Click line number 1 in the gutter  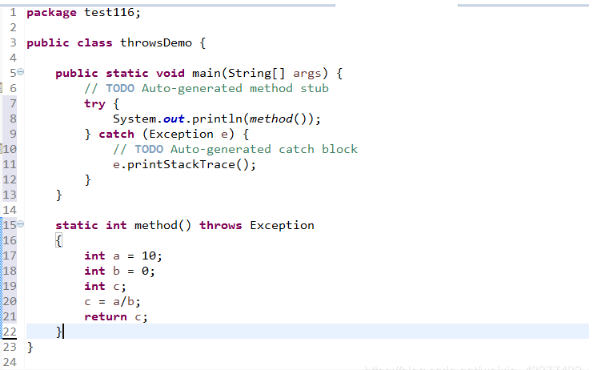13,13
